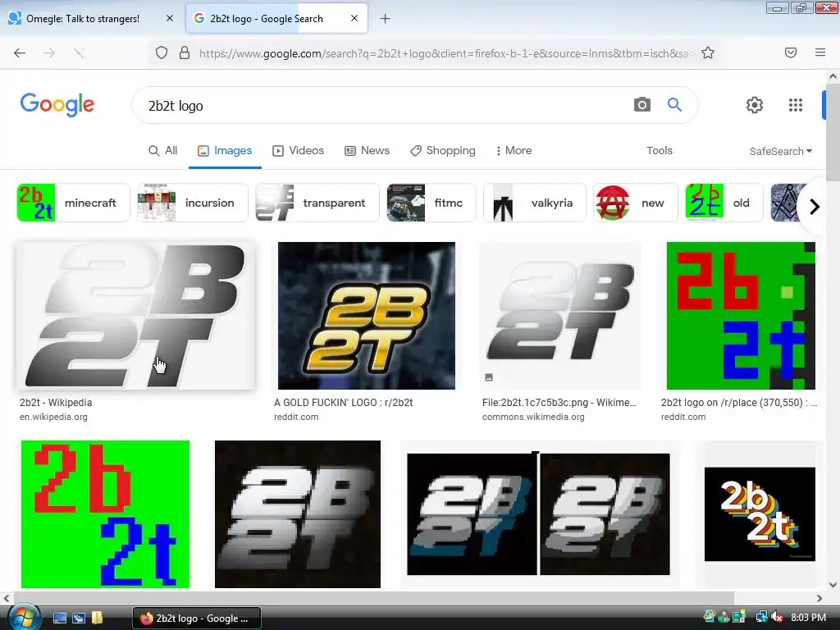Image resolution: width=840 pixels, height=630 pixels.
Task: Click the commons.wikimedia.org source link
Action: 533,417
